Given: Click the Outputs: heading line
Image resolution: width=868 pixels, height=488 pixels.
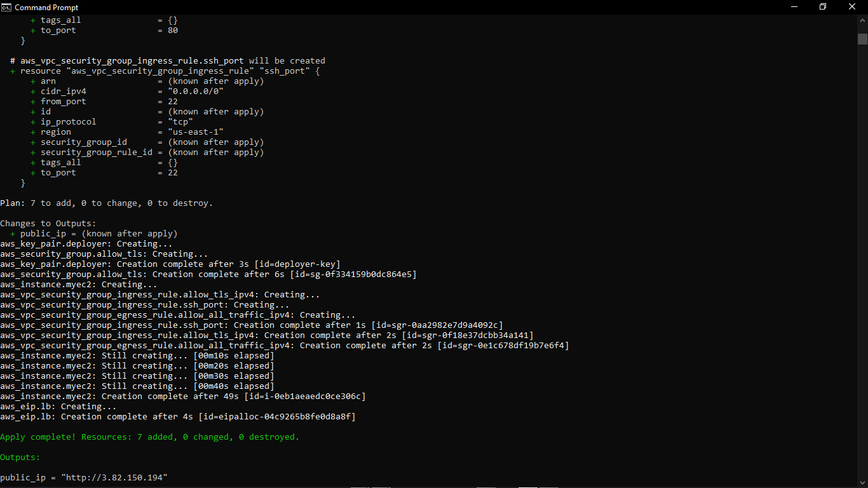Looking at the screenshot, I should [20, 457].
